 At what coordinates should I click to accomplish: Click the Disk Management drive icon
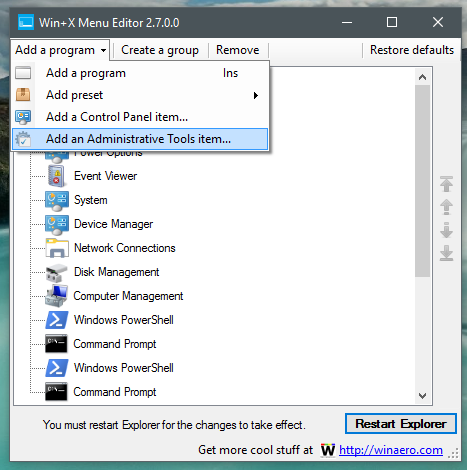pyautogui.click(x=56, y=273)
